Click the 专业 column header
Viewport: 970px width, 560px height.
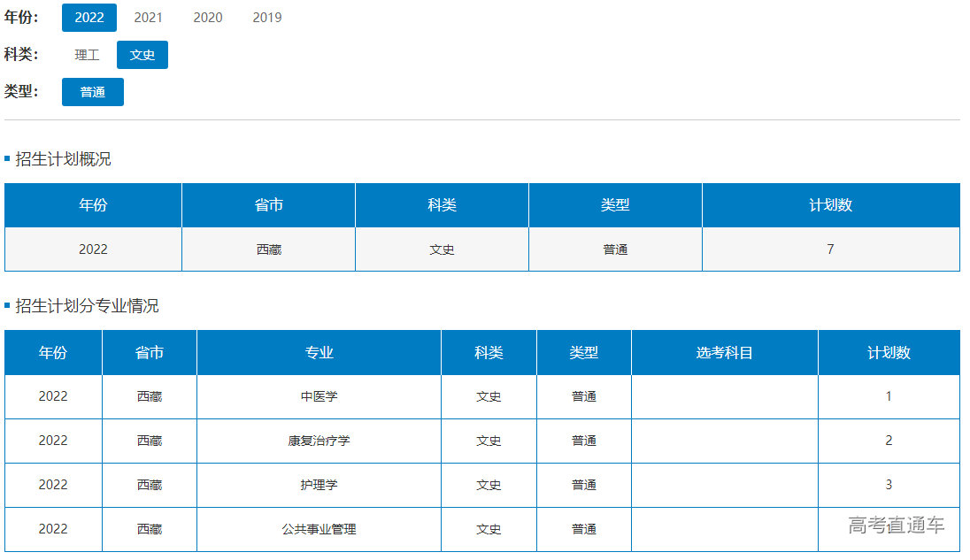tap(319, 353)
